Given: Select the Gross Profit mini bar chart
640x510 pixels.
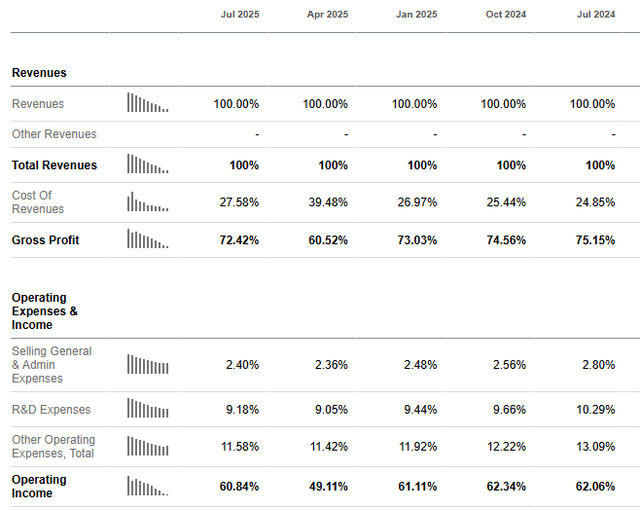Looking at the screenshot, I should click(x=148, y=240).
